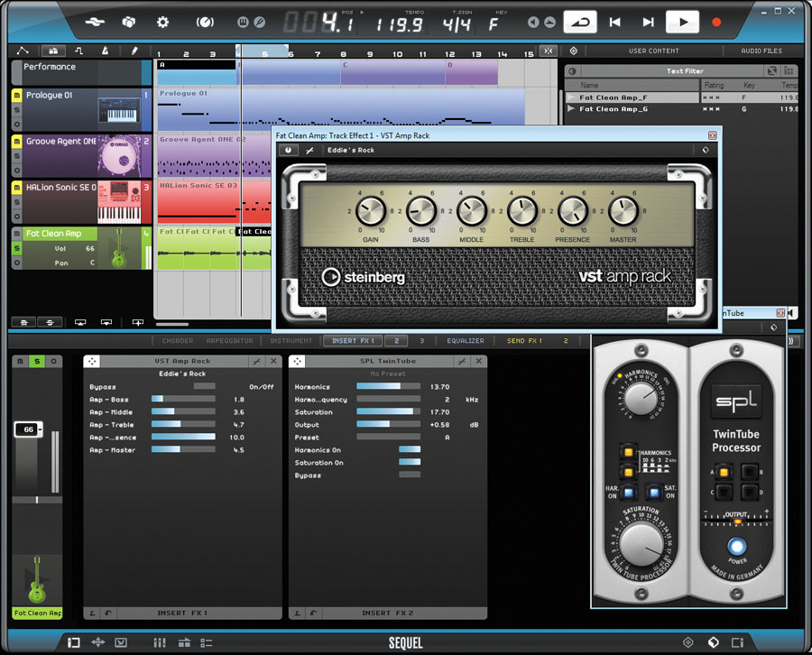The width and height of the screenshot is (812, 655).
Task: Remove VST Amp Rack insert with X
Action: point(273,361)
